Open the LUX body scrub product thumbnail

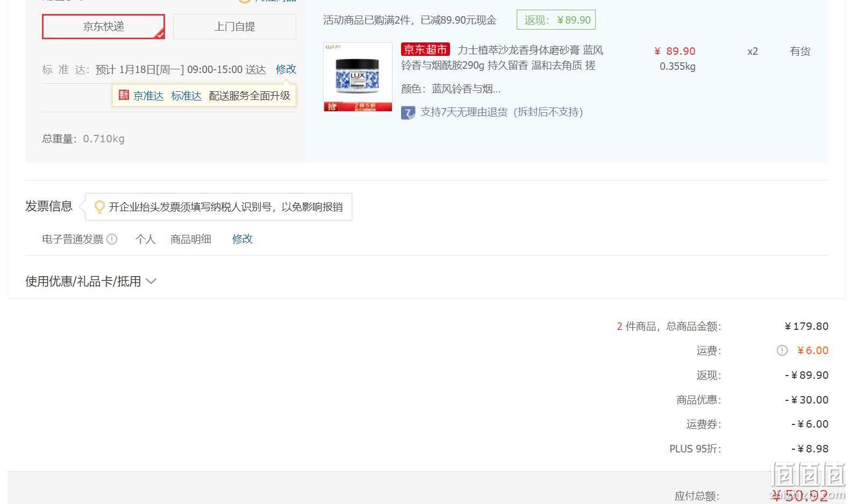(358, 77)
